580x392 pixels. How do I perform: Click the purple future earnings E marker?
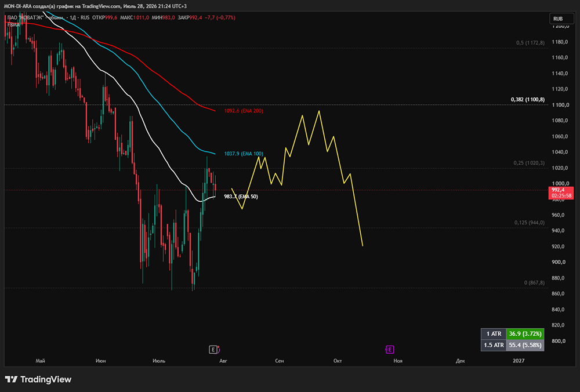pos(390,350)
